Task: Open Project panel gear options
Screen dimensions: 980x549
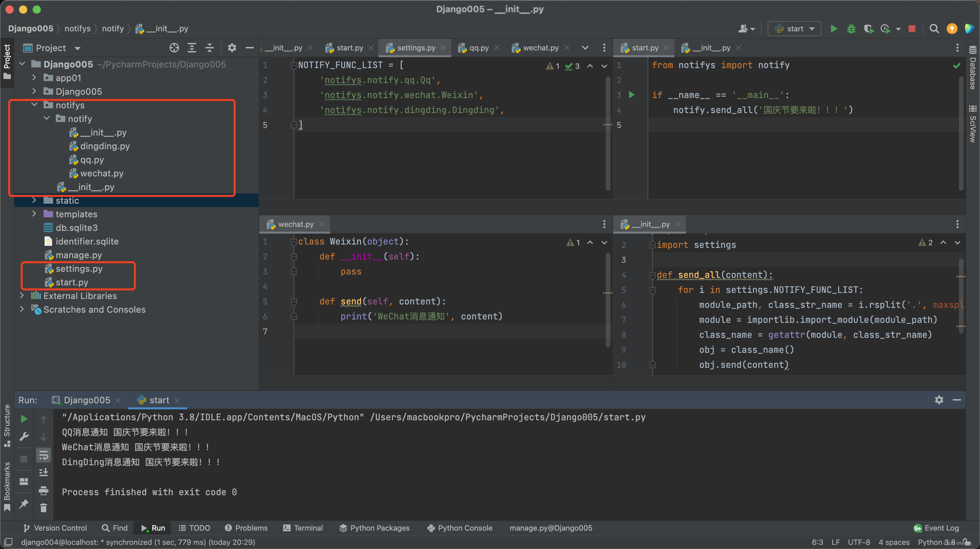Action: (232, 48)
